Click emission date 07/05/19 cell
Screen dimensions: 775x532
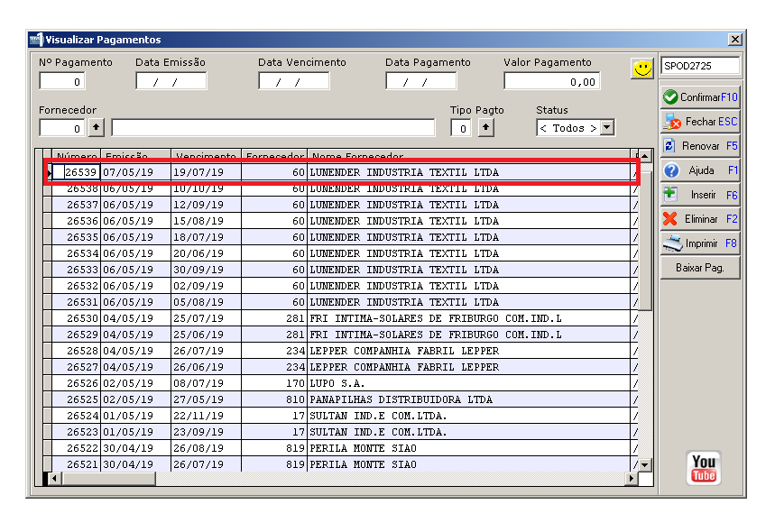135,172
